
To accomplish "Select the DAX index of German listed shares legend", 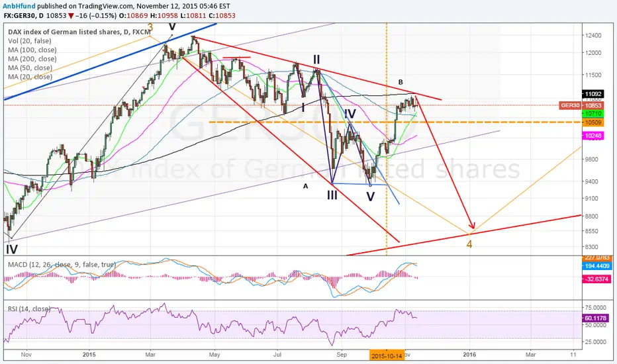I will pyautogui.click(x=79, y=32).
